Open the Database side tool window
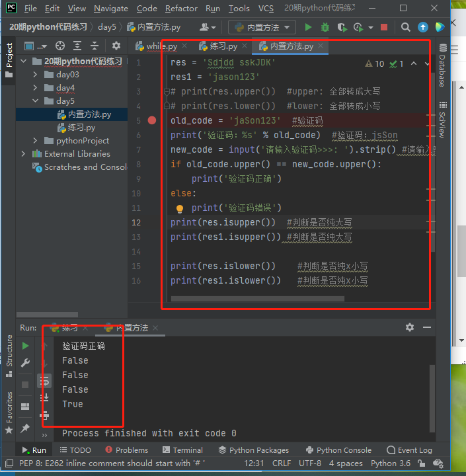 [x=443, y=65]
